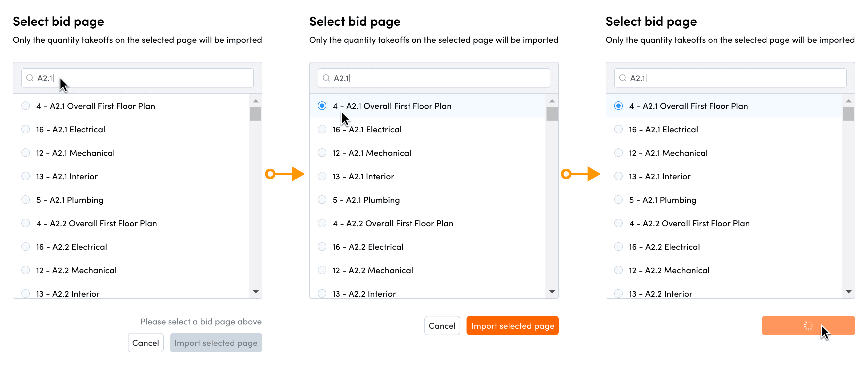Click the orange Import selected page button
The width and height of the screenshot is (868, 365).
point(512,326)
